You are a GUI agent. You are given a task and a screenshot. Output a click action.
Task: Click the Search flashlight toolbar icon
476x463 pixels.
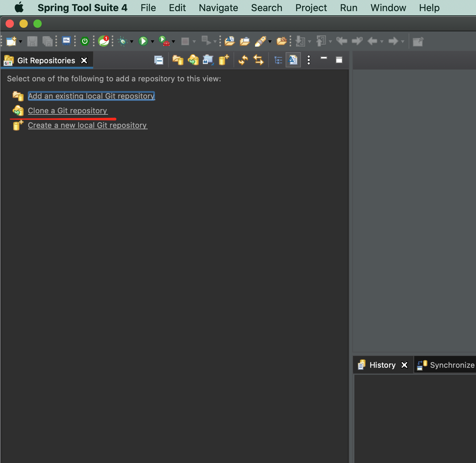click(261, 41)
